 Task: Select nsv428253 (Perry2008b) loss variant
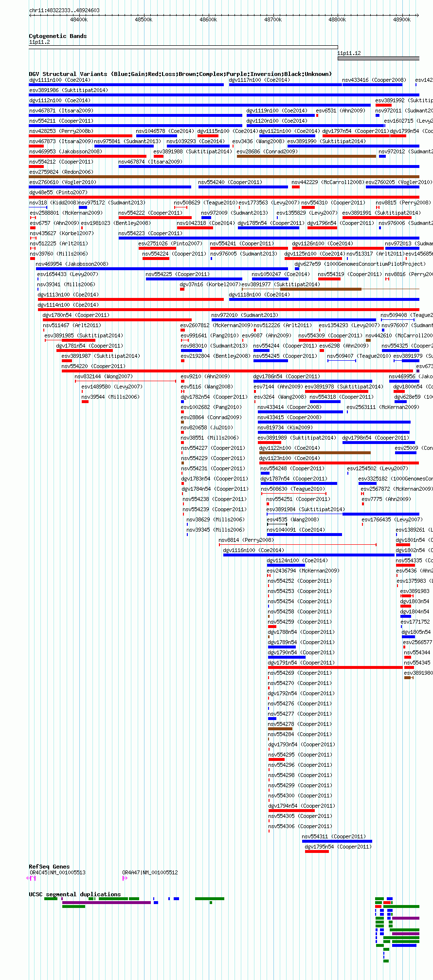80,136
